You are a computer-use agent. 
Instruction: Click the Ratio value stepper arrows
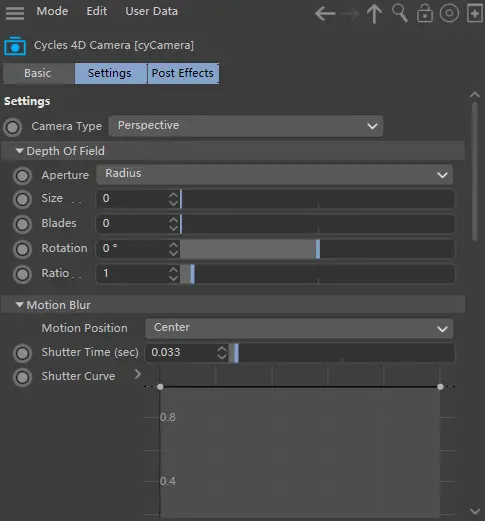click(173, 274)
